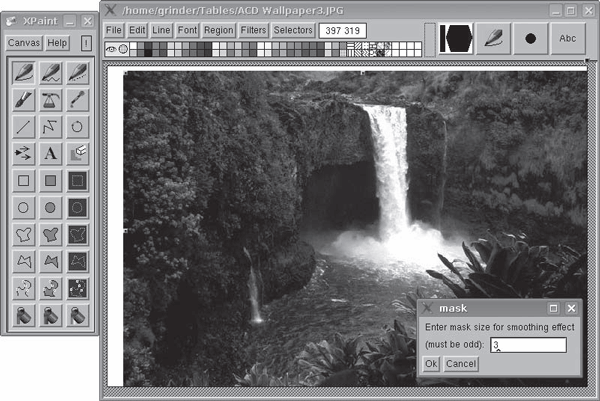This screenshot has height=401, width=600.
Task: Open the File menu
Action: (x=113, y=30)
